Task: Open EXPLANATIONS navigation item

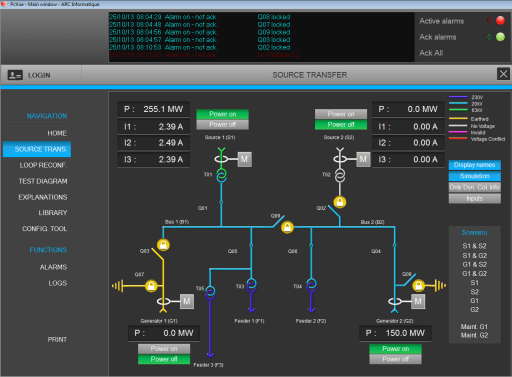Action: 43,197
